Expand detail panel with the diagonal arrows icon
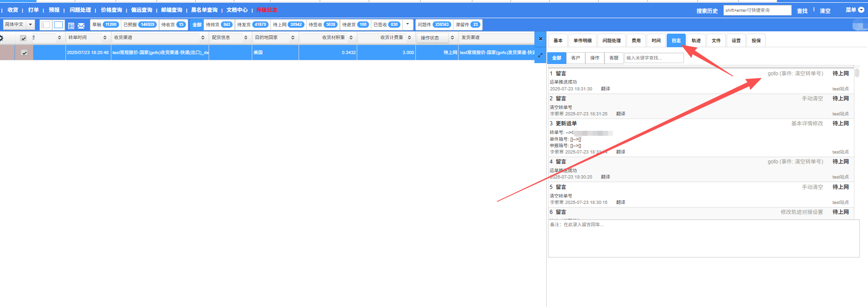 click(x=540, y=55)
